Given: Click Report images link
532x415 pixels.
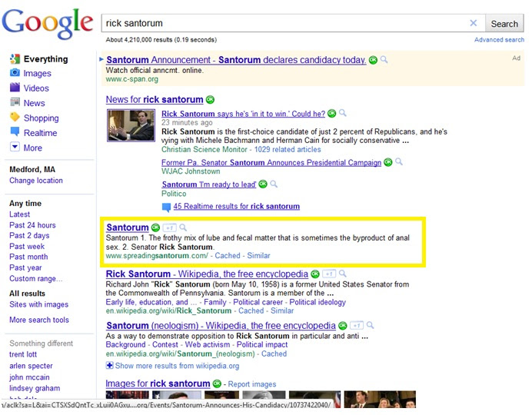Looking at the screenshot, I should coord(252,384).
